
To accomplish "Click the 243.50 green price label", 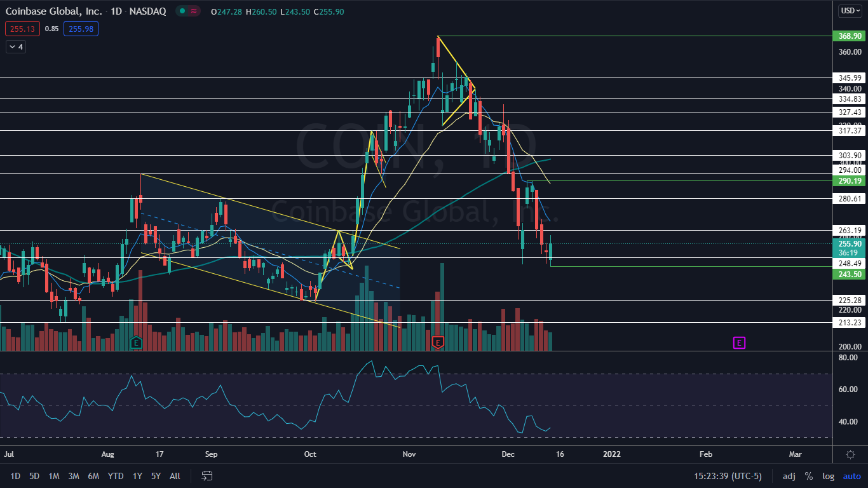I will pyautogui.click(x=850, y=274).
